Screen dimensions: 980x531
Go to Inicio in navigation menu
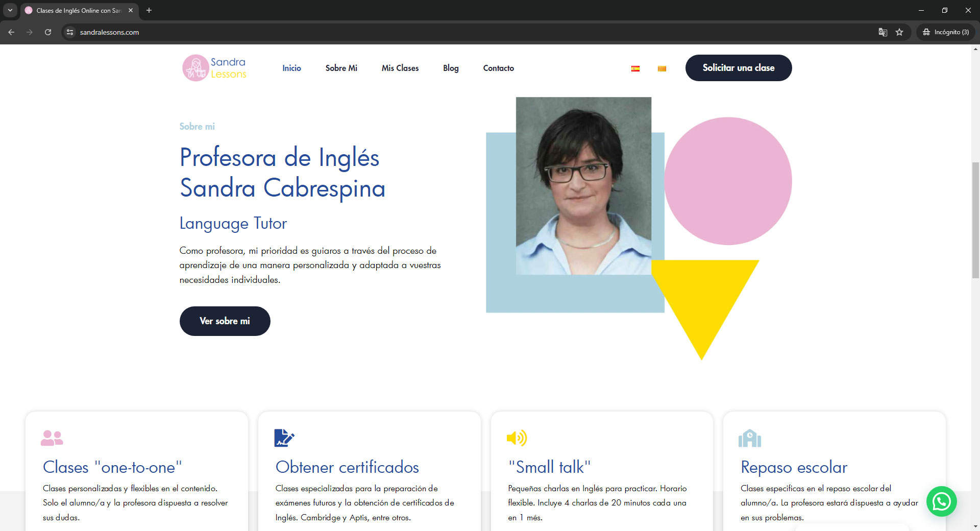coord(291,68)
